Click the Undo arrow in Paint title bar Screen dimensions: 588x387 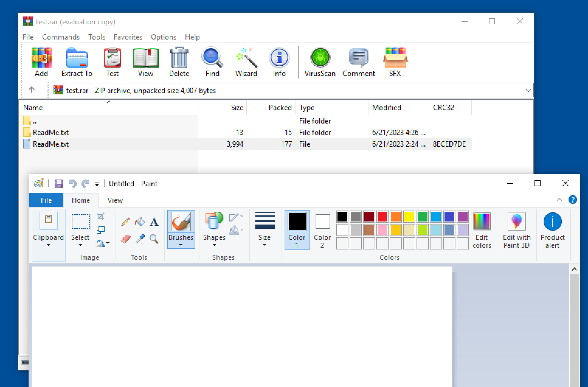[72, 183]
